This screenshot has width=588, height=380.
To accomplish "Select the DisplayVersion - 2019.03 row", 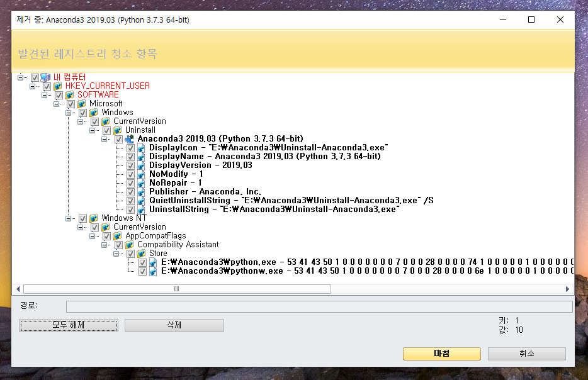I will point(201,165).
